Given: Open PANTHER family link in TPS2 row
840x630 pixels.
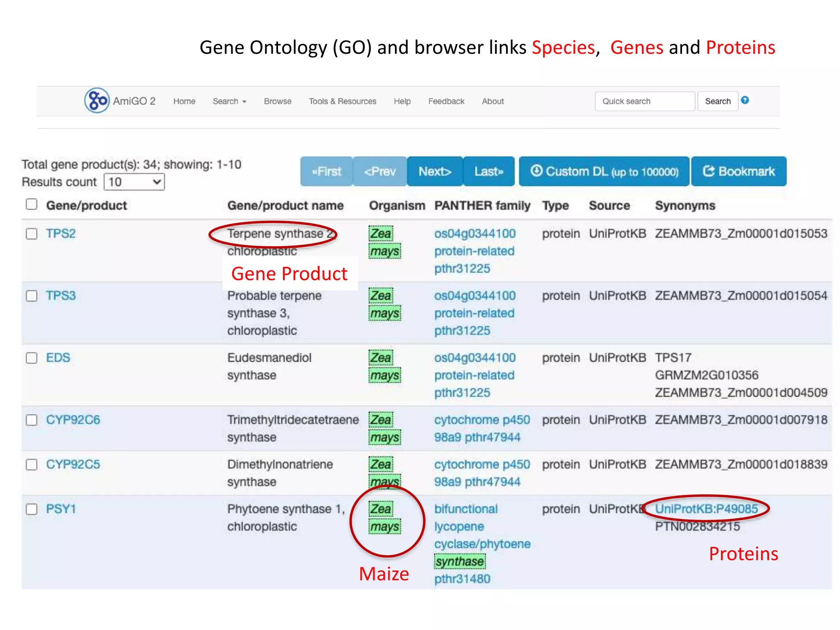Looking at the screenshot, I should (475, 251).
